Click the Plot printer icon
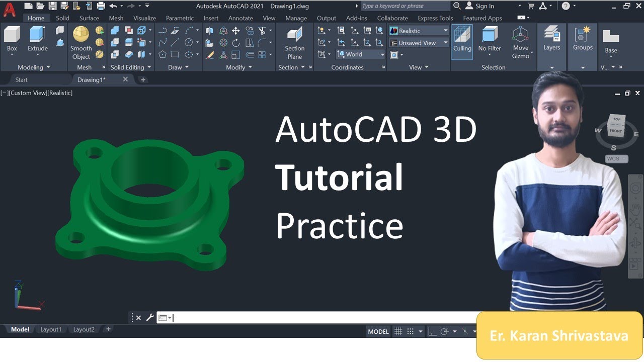 [x=101, y=6]
